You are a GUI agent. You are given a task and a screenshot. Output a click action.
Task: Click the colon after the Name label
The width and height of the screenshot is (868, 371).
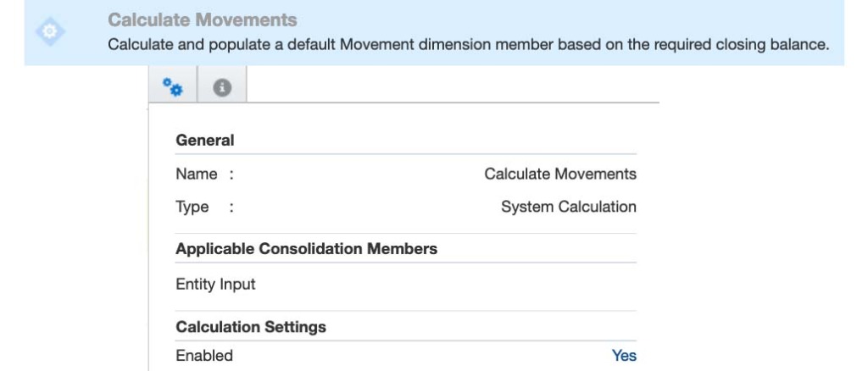pyautogui.click(x=231, y=174)
